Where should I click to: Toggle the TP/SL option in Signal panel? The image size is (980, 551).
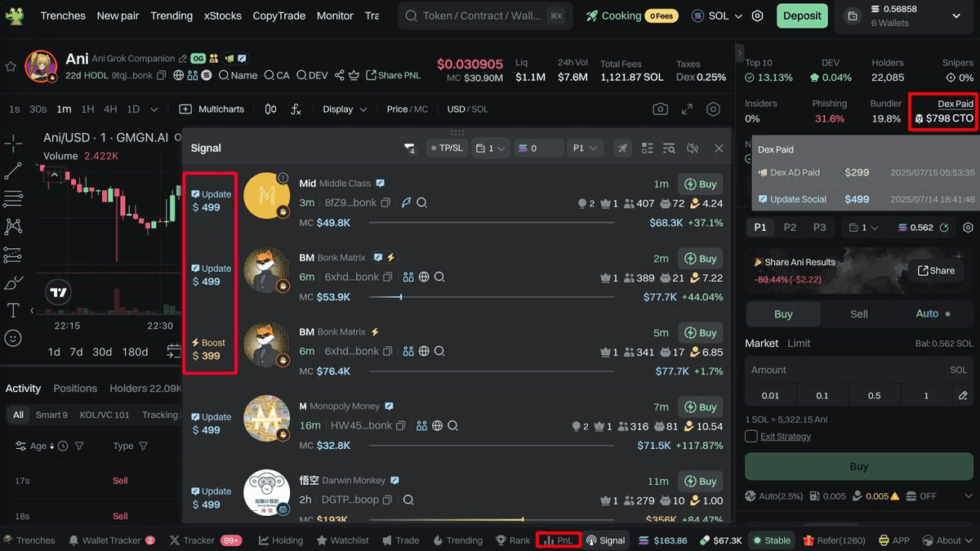(x=446, y=149)
